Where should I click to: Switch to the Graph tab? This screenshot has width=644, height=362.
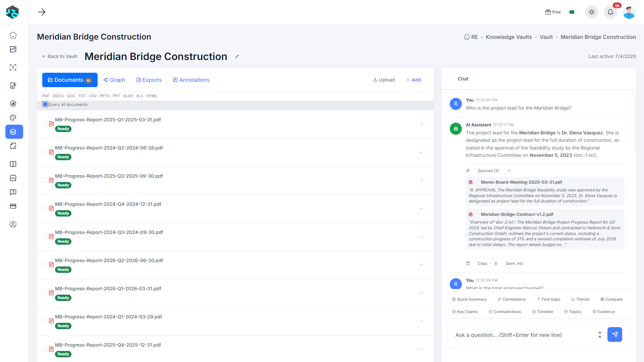coord(114,80)
